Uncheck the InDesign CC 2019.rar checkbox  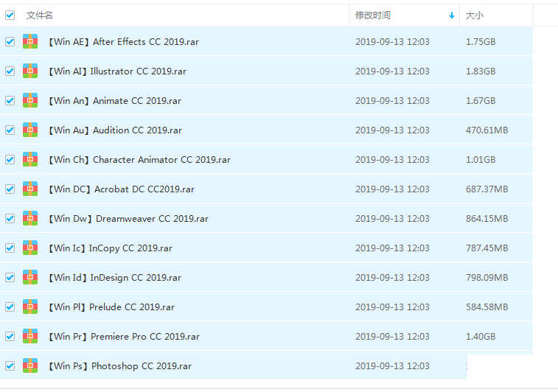pyautogui.click(x=10, y=278)
